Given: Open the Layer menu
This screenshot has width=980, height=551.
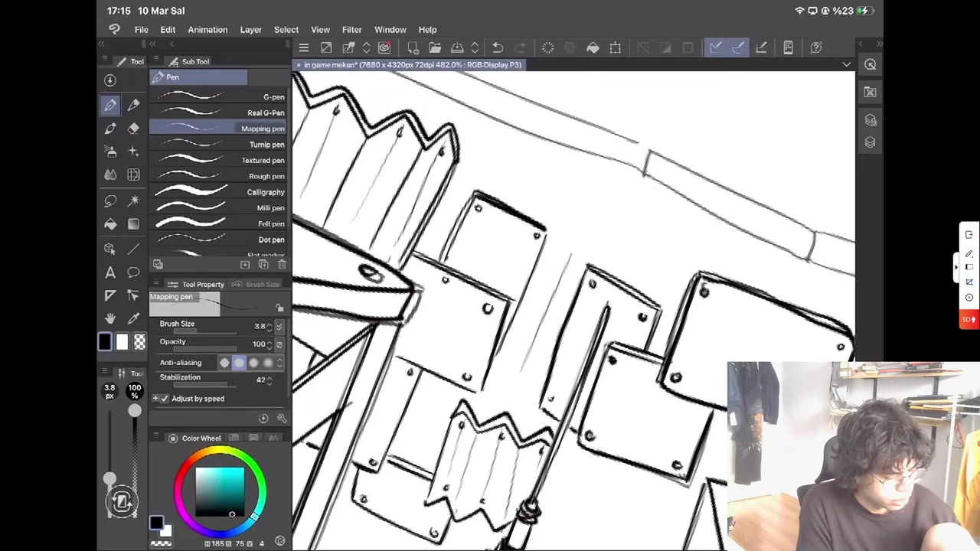Looking at the screenshot, I should click(x=251, y=30).
